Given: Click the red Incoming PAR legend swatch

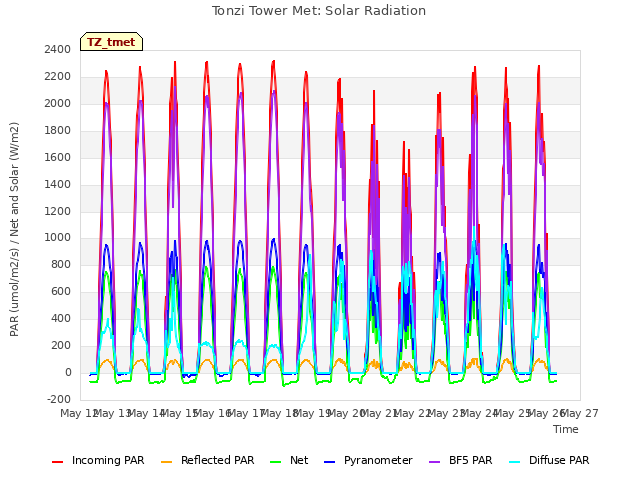Looking at the screenshot, I should 58,462.
